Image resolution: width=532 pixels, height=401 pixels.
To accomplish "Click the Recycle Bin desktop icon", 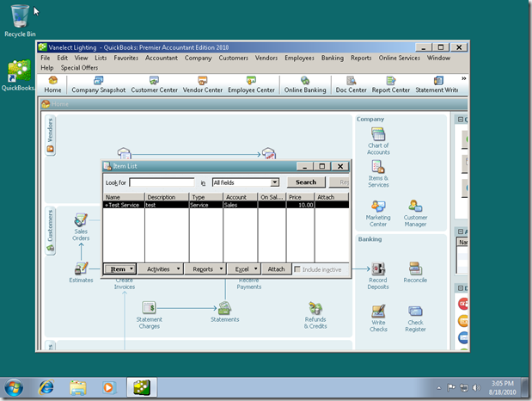I will point(20,21).
